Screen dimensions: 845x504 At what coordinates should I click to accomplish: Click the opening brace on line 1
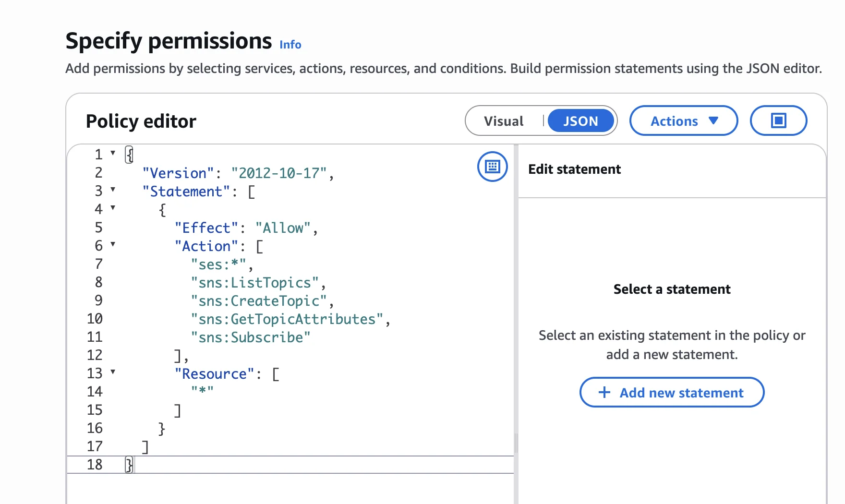pyautogui.click(x=129, y=155)
